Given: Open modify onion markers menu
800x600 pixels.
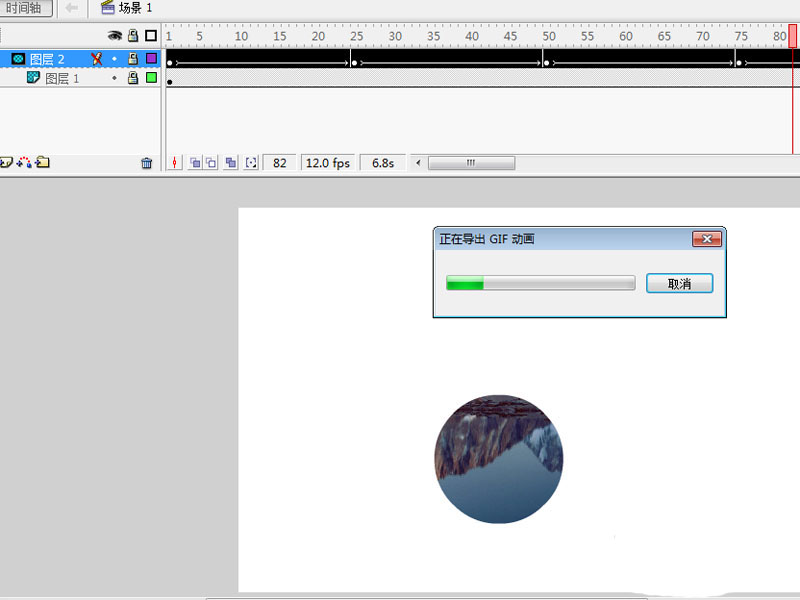Looking at the screenshot, I should 251,163.
